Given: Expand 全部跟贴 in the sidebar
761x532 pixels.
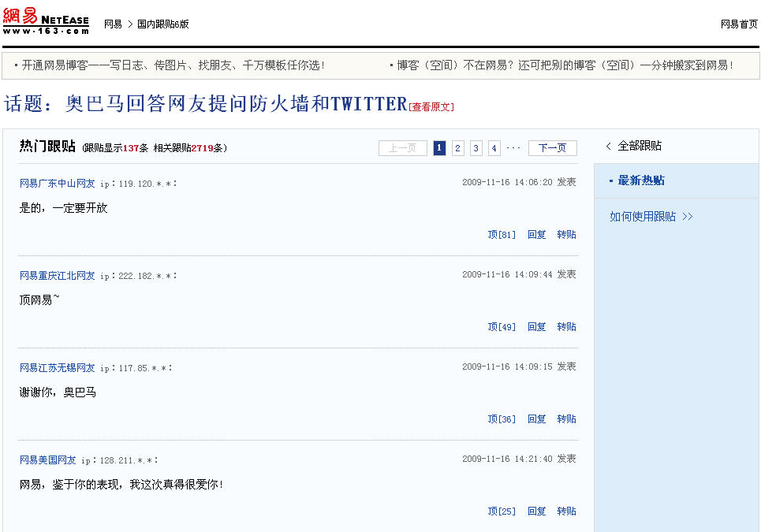Looking at the screenshot, I should coord(639,147).
